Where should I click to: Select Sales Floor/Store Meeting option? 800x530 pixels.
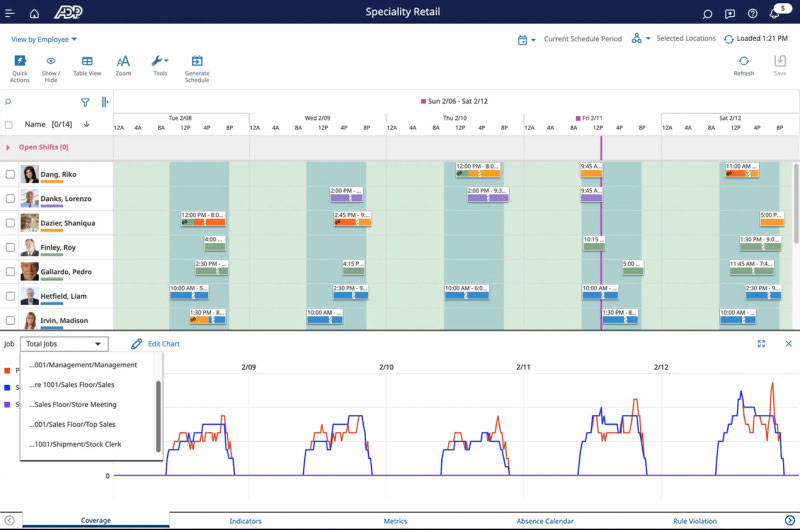72,405
